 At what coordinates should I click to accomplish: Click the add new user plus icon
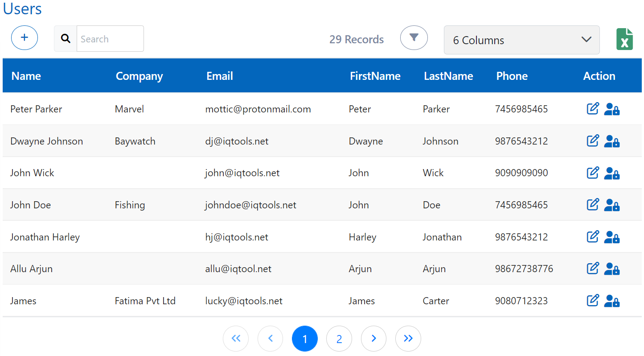point(25,38)
